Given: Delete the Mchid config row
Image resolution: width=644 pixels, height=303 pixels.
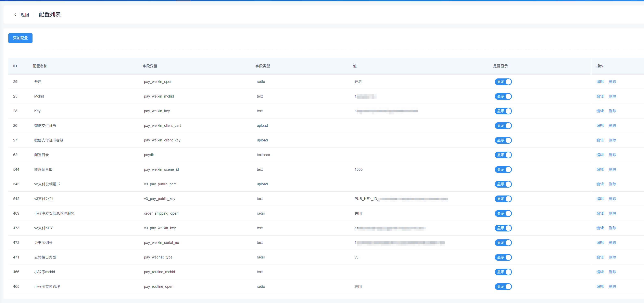Looking at the screenshot, I should [x=612, y=96].
